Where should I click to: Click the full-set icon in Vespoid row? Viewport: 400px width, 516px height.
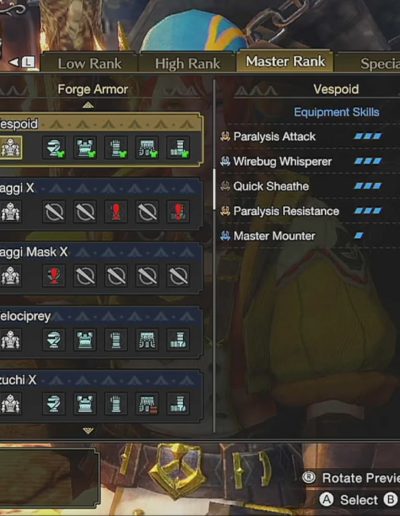(11, 147)
